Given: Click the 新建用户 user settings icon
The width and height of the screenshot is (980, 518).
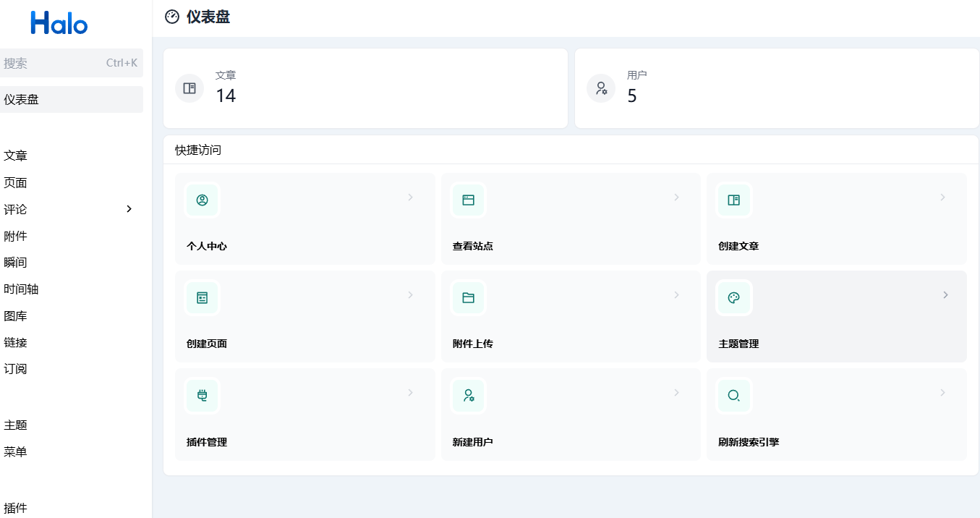Looking at the screenshot, I should point(469,395).
